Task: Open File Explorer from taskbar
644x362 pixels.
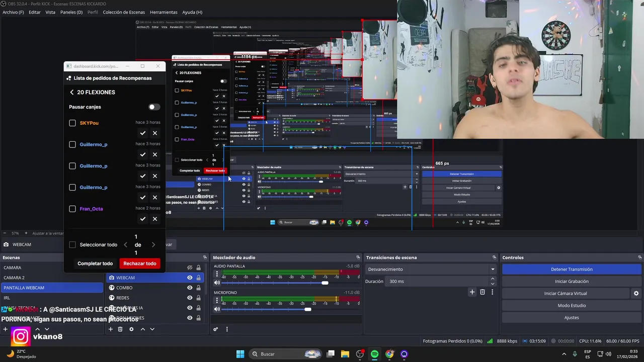Action: pos(345,354)
